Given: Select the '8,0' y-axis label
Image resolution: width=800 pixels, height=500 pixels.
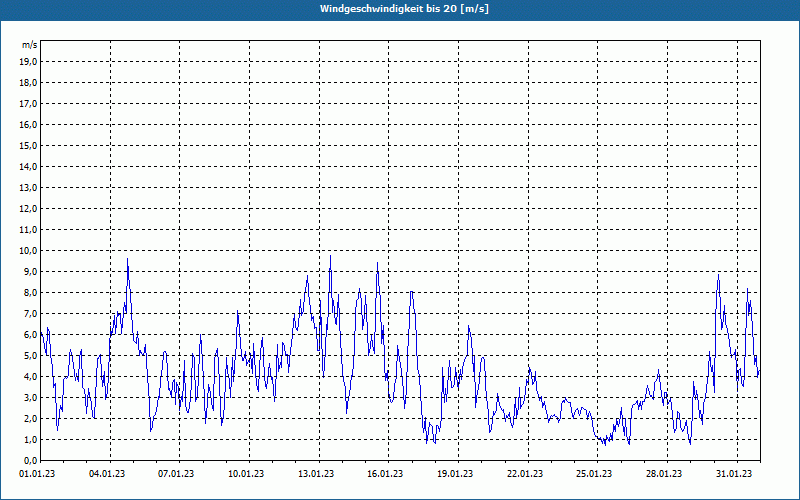Looking at the screenshot, I should (30, 292).
